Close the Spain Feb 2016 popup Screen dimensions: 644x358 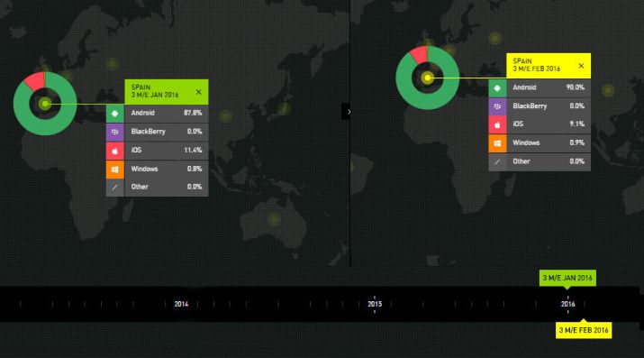pos(581,66)
